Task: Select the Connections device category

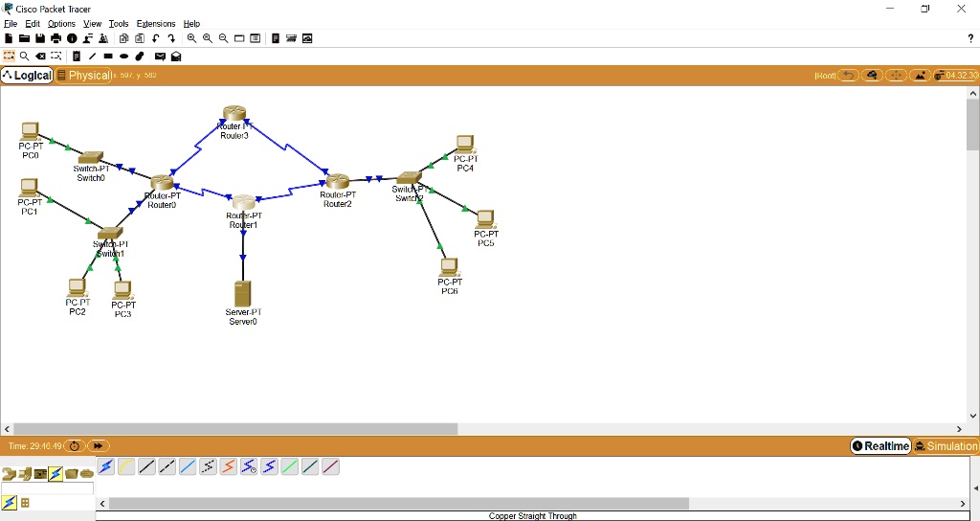Action: (56, 474)
